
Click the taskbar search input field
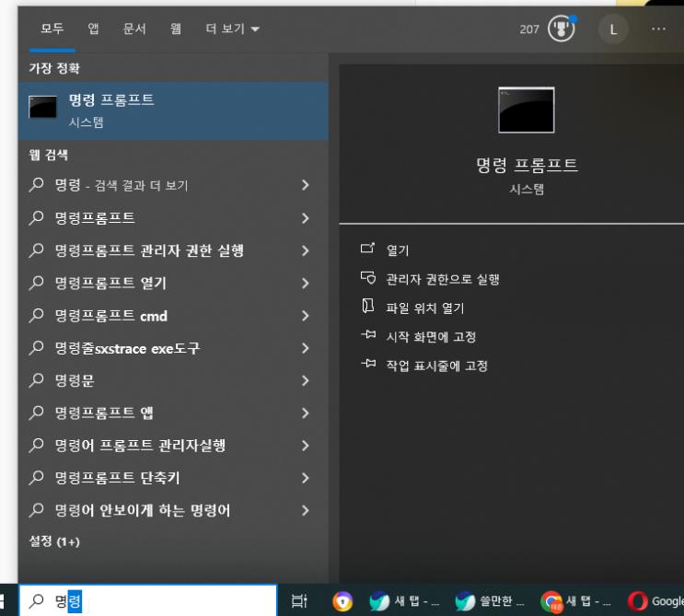[x=148, y=600]
